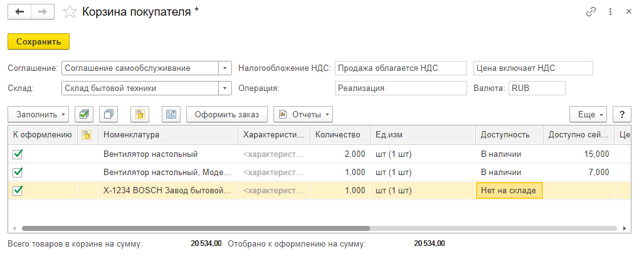The width and height of the screenshot is (644, 256).
Task: Uncheck the X-1234 BOSCH row checkbox
Action: point(18,190)
